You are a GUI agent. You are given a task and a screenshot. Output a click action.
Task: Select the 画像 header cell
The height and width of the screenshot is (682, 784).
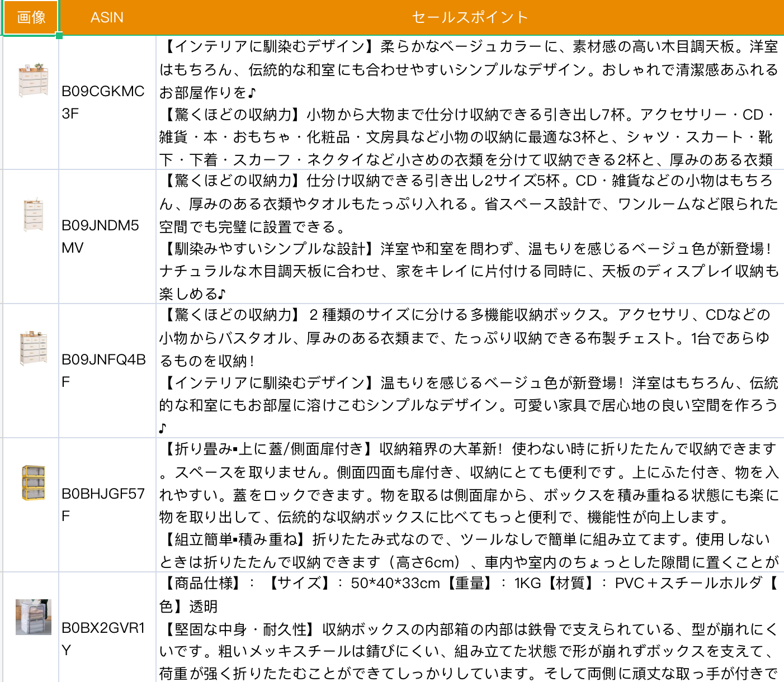click(x=31, y=17)
